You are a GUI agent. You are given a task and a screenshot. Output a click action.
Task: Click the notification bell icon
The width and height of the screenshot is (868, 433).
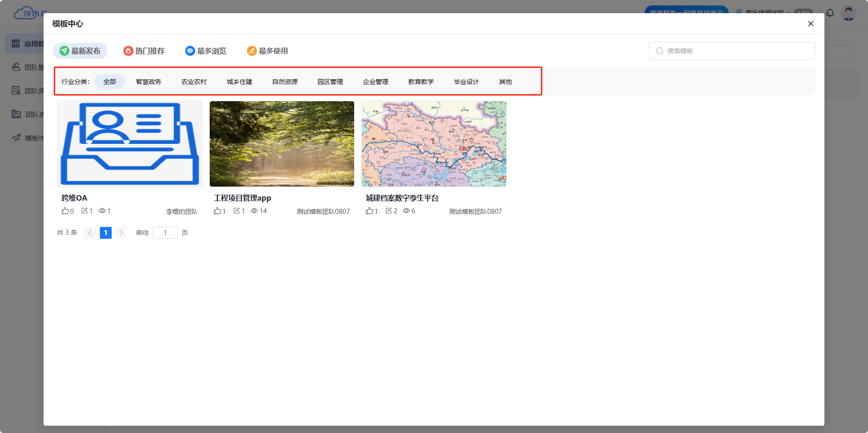tap(830, 13)
